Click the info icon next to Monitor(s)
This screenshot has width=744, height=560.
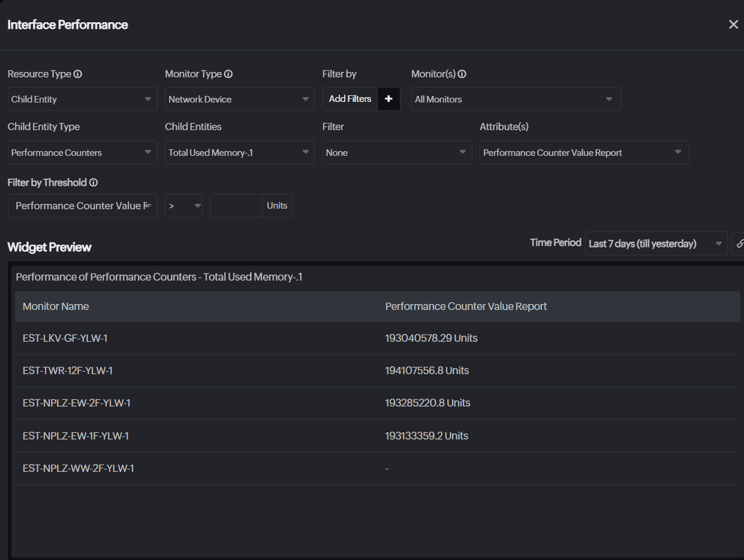click(x=462, y=74)
